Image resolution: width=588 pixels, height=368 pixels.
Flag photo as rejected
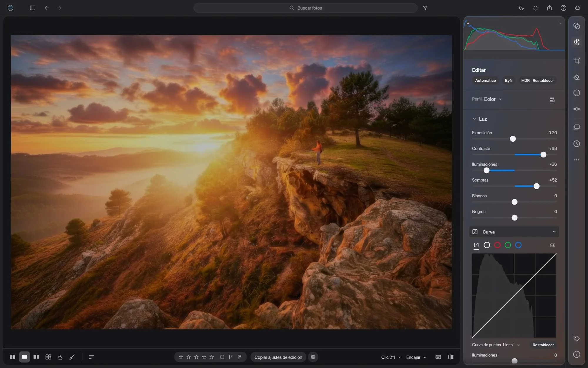(240, 357)
